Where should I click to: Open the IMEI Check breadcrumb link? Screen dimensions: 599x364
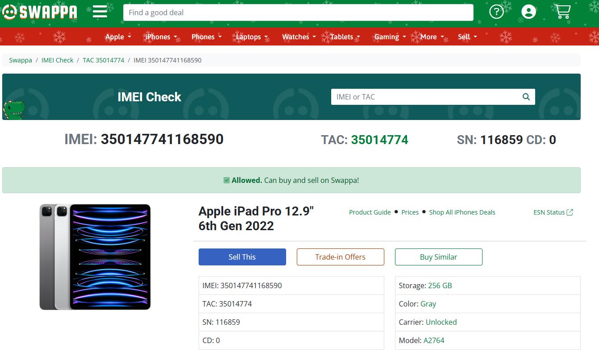[x=57, y=60]
